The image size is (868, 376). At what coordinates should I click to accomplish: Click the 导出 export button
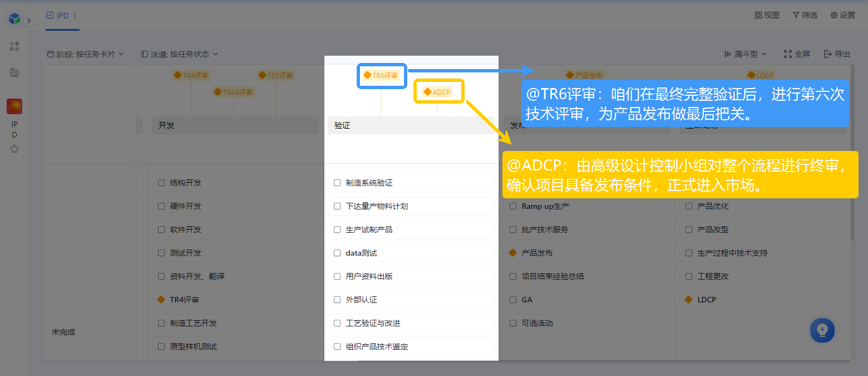click(837, 54)
